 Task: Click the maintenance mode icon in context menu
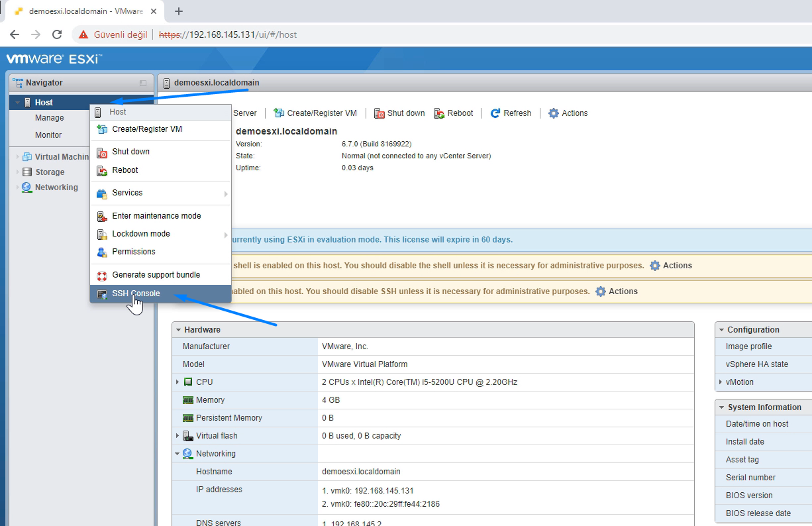pyautogui.click(x=102, y=216)
